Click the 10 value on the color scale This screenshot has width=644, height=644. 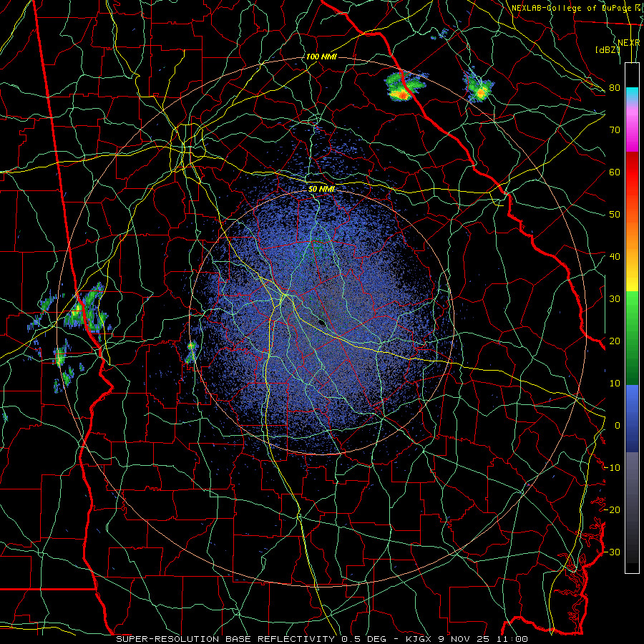click(615, 384)
